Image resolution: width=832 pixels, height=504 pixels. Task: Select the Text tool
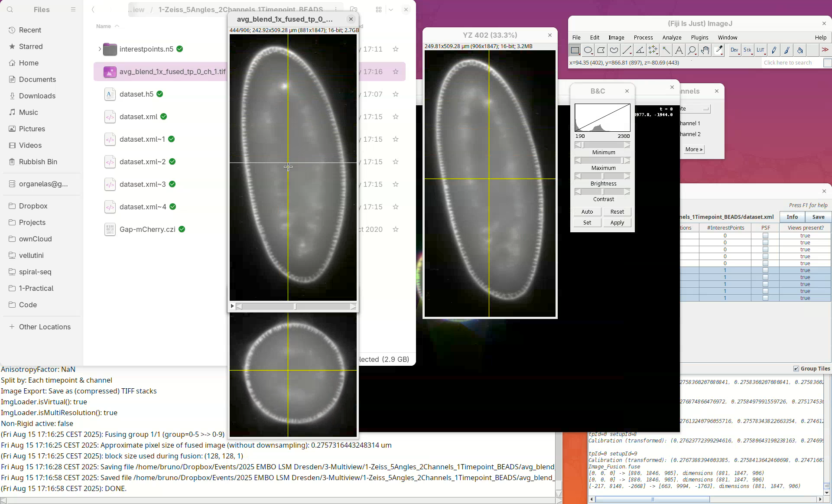tap(679, 51)
